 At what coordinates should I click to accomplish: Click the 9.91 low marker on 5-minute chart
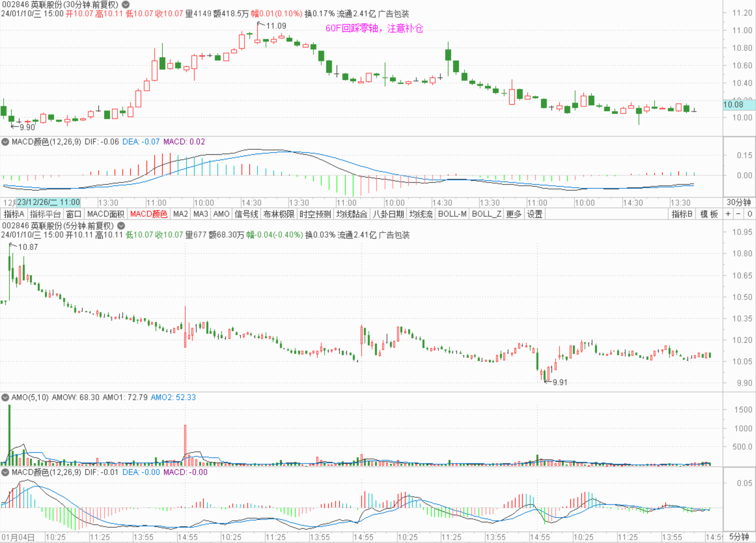point(560,382)
